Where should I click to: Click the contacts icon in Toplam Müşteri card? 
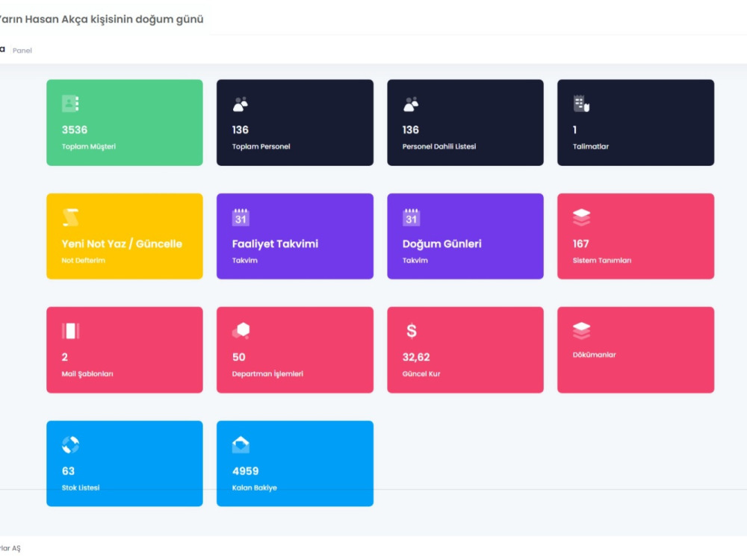pos(70,103)
